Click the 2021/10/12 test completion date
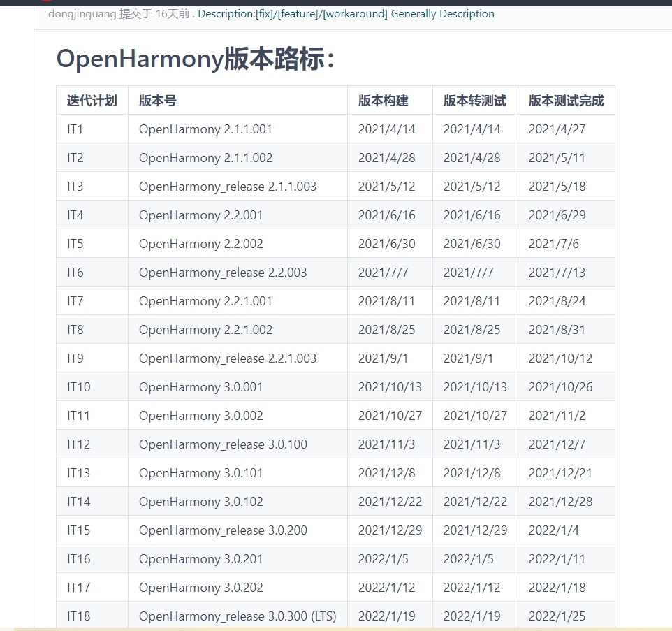The height and width of the screenshot is (631, 672). [x=560, y=358]
